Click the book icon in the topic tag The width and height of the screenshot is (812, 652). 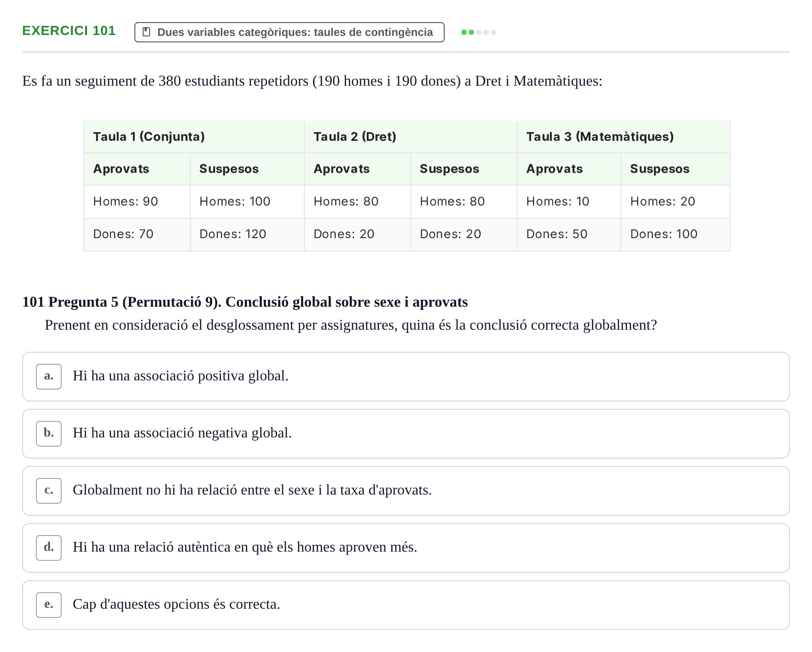tap(147, 32)
